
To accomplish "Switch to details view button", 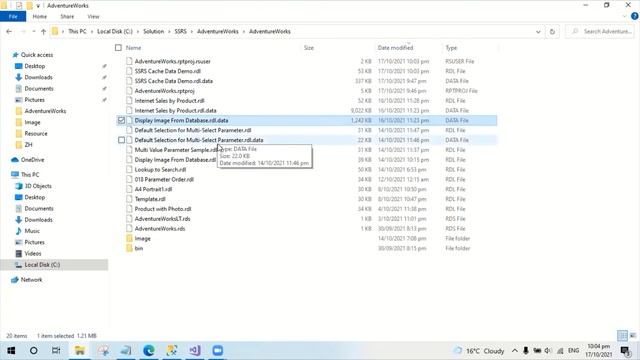I will (622, 336).
